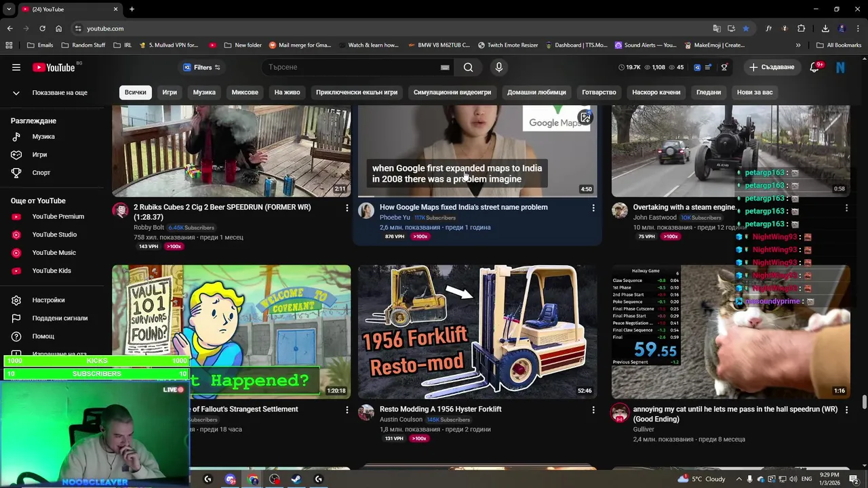This screenshot has height=488, width=868.
Task: Select the Готварство chip
Action: tap(599, 92)
